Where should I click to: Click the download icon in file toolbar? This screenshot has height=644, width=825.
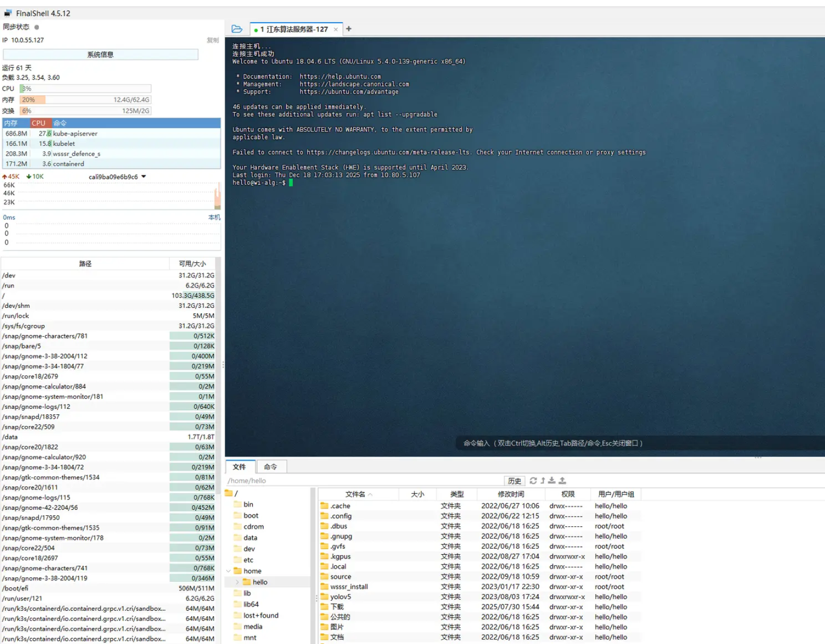552,480
